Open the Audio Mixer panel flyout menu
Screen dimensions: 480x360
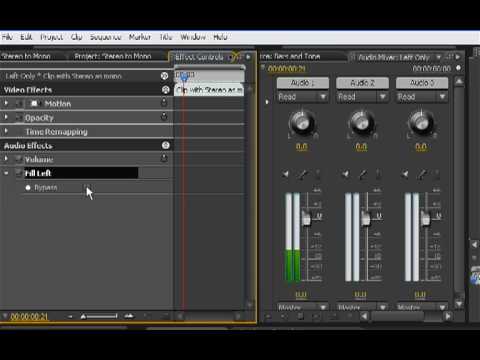click(458, 57)
